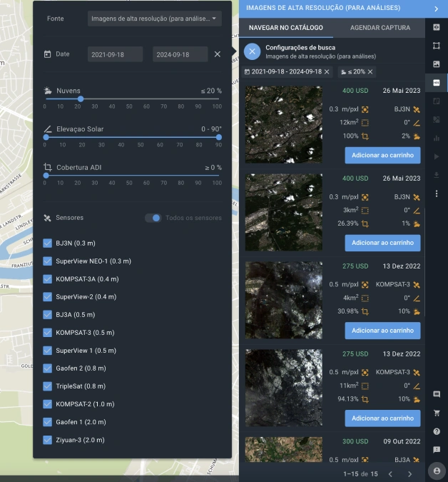Image resolution: width=448 pixels, height=482 pixels.
Task: Click the satellite icon beside Sensores
Action: [47, 218]
